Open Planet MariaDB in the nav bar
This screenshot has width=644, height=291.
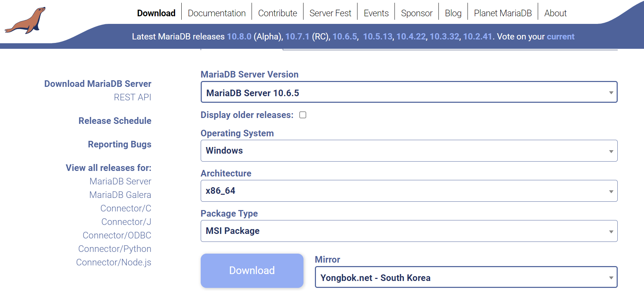(503, 13)
